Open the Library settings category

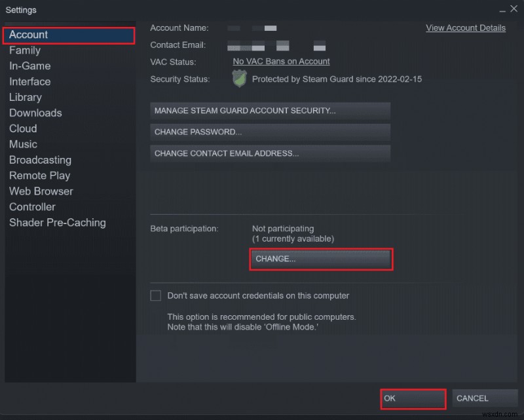click(x=26, y=98)
